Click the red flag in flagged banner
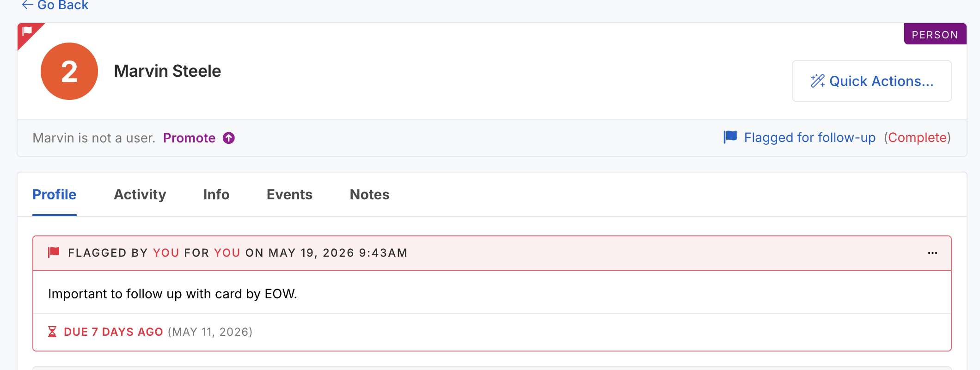980x370 pixels. click(54, 253)
